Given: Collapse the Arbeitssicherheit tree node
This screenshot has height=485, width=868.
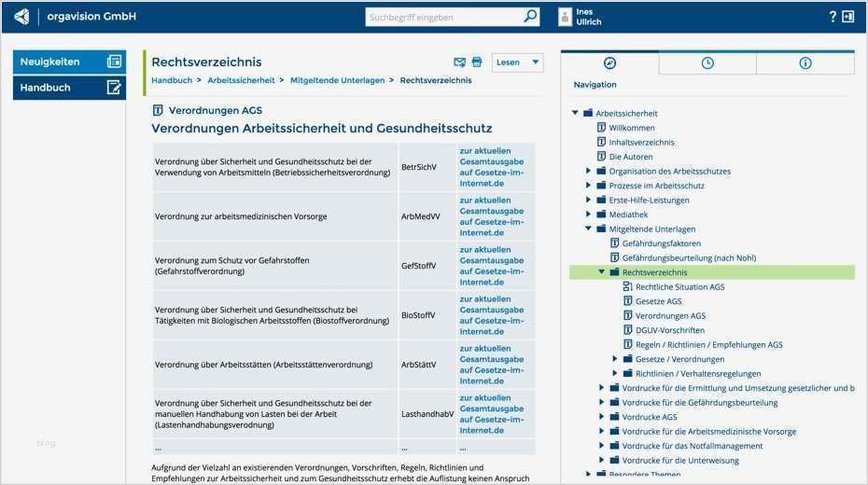Looking at the screenshot, I should point(575,113).
